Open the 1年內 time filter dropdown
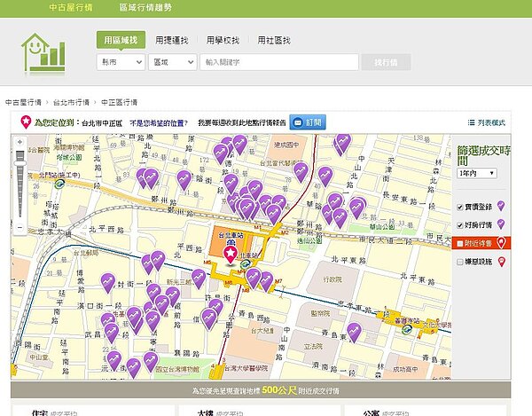The width and height of the screenshot is (532, 416). click(477, 173)
